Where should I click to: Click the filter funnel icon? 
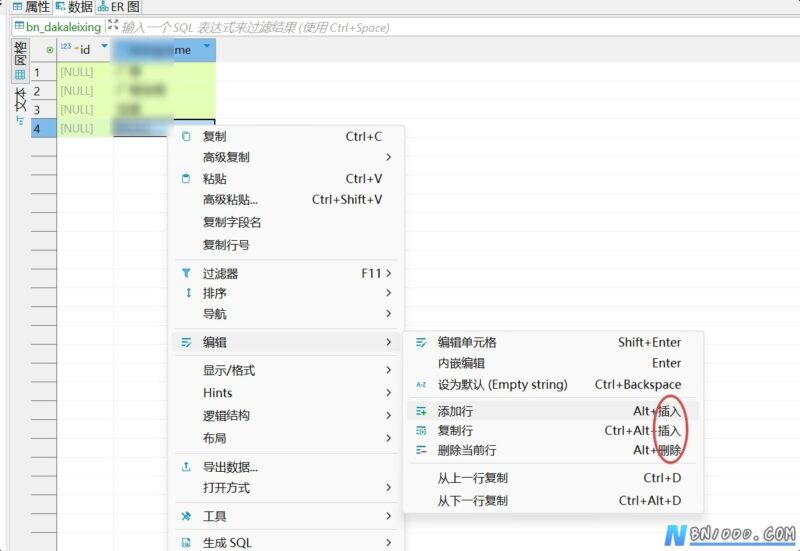[x=186, y=273]
